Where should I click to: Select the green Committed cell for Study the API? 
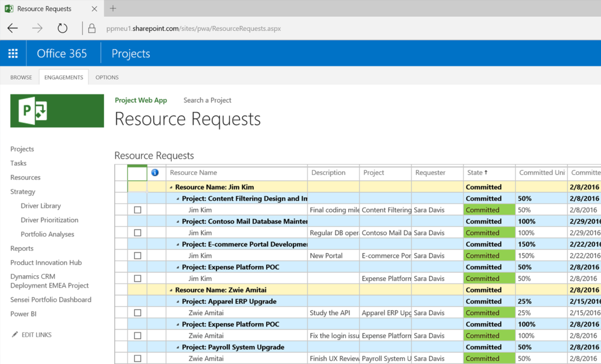[490, 313]
